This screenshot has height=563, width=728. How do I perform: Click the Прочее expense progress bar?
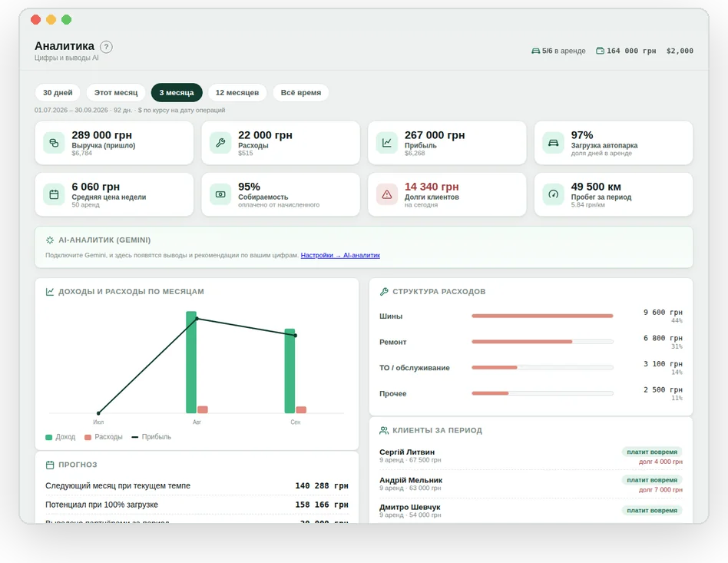point(542,393)
